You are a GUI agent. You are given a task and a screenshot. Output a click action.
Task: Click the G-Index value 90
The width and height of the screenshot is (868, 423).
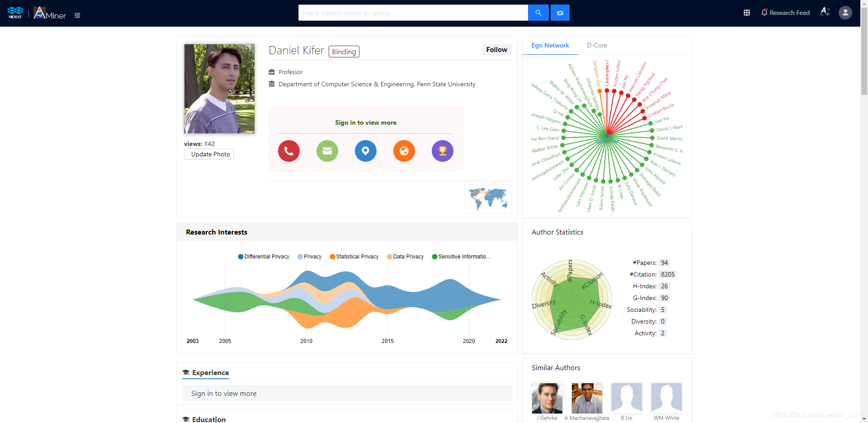point(664,298)
